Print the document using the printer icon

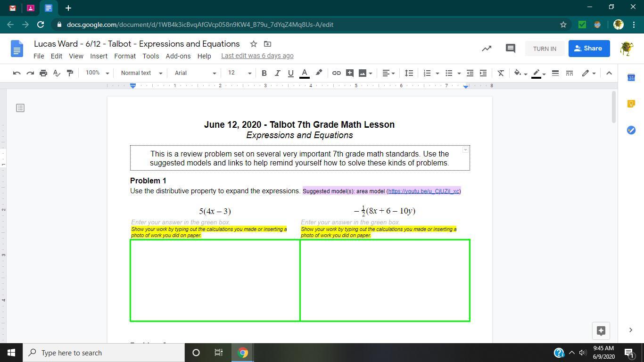pos(43,73)
